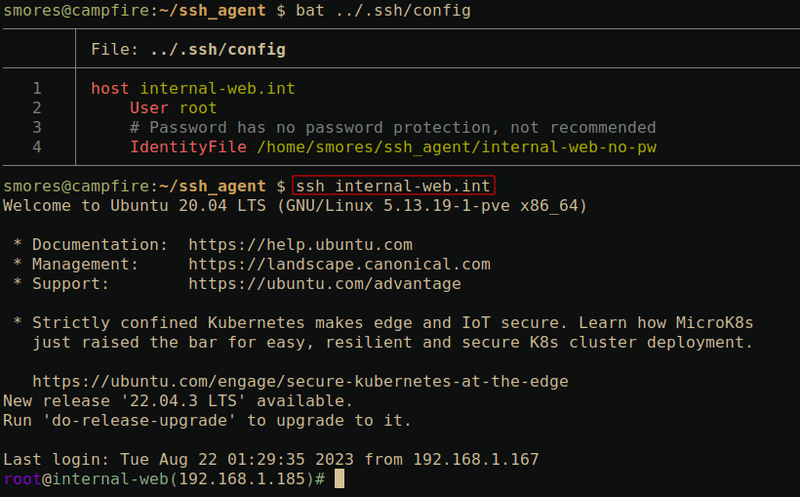Click 'User root' text on line 2

173,108
